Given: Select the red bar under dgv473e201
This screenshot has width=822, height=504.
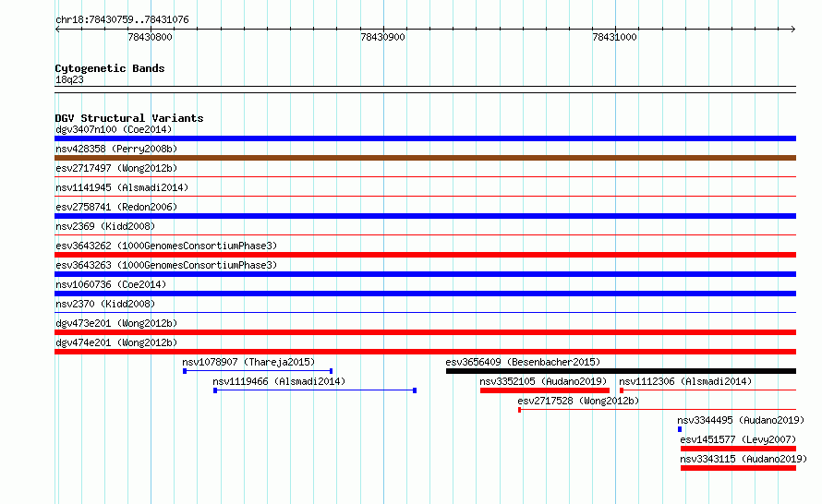Looking at the screenshot, I should coord(425,332).
